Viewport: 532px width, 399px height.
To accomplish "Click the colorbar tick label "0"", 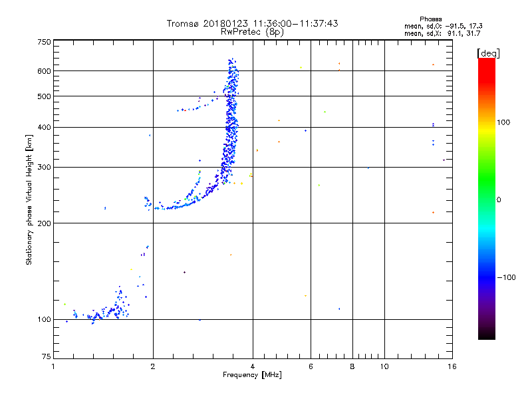I will (x=499, y=200).
